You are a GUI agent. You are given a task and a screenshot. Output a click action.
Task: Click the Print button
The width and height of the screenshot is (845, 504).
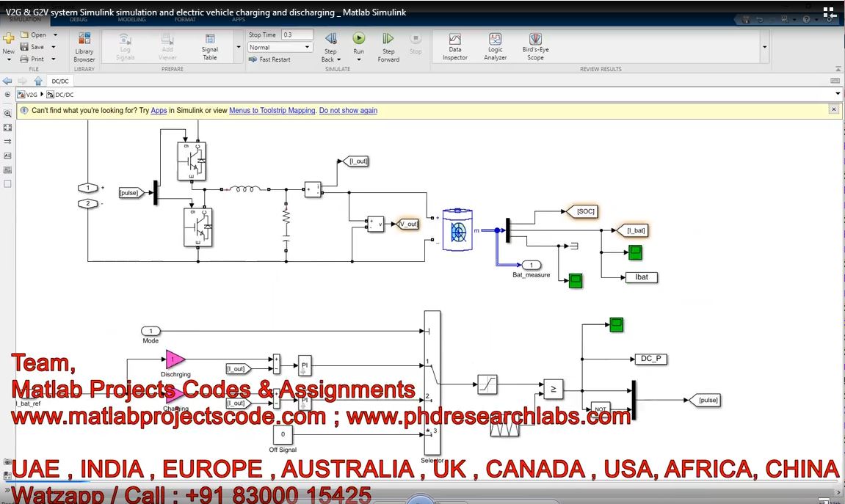32,59
